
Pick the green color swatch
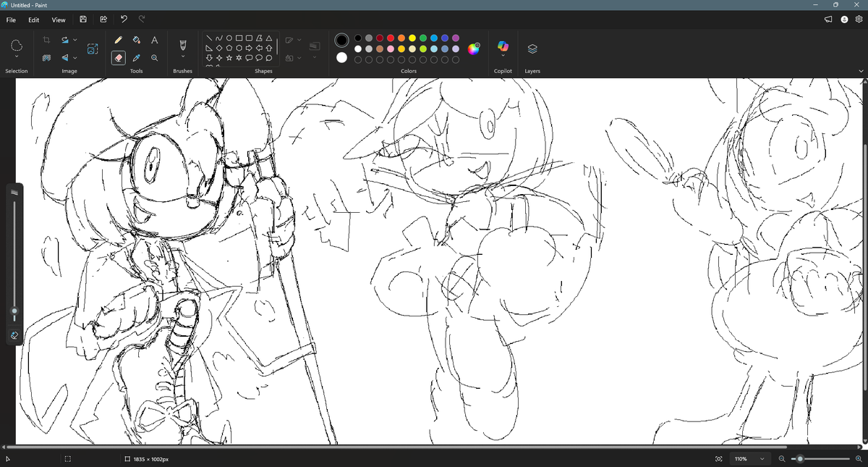423,38
